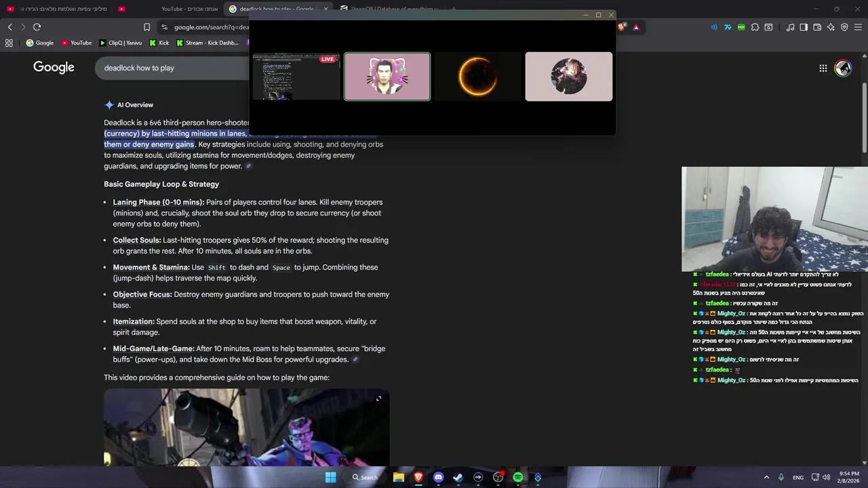
Task: Open the Stream - Kick Dashboard bookmark
Action: 207,43
